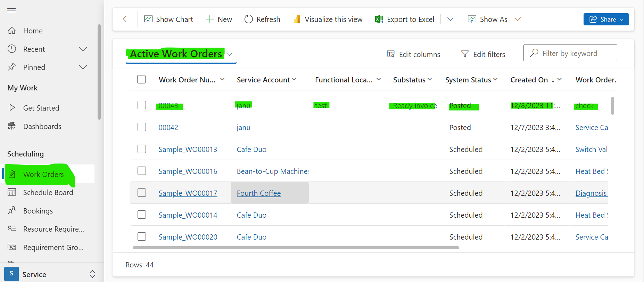Click the Show Chart icon
Screen dimensions: 644x282
coord(148,19)
